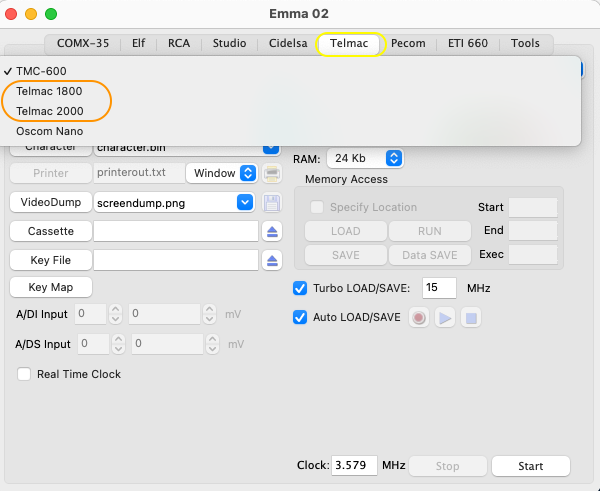Image resolution: width=600 pixels, height=491 pixels.
Task: Select Oscom Nano option
Action: (50, 131)
